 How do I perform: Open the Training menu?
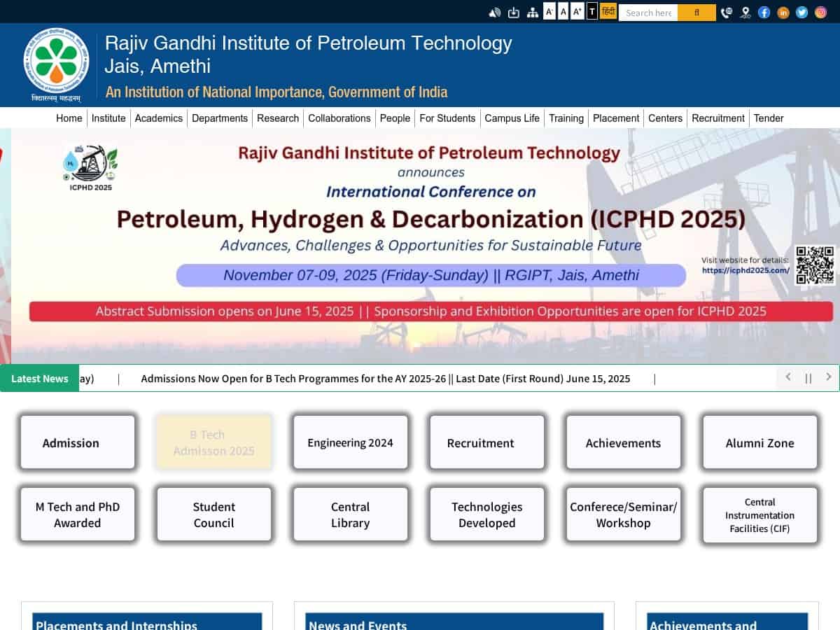coord(566,118)
